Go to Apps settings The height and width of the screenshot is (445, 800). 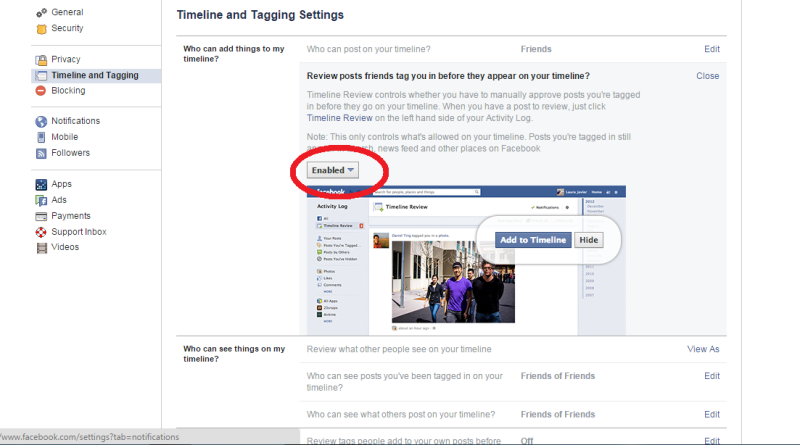61,184
